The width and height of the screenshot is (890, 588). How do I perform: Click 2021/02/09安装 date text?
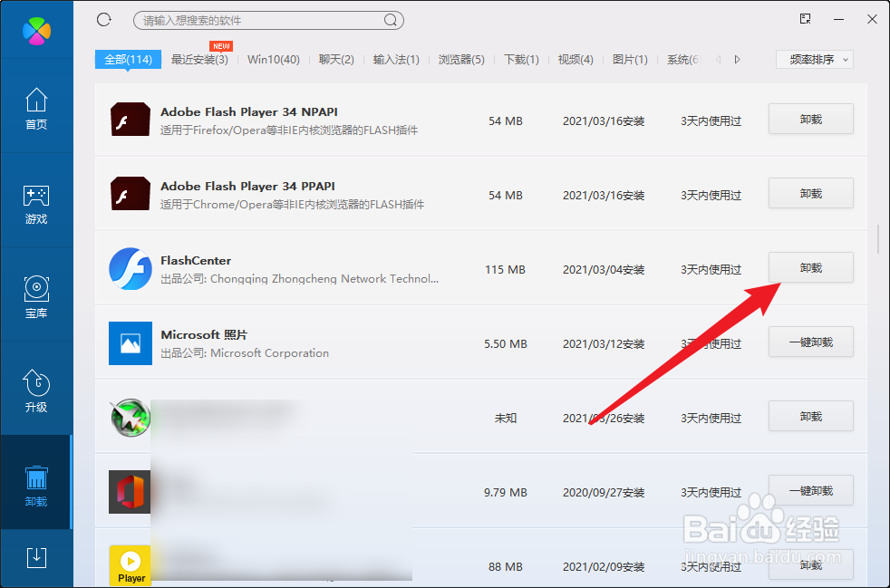[x=604, y=567]
